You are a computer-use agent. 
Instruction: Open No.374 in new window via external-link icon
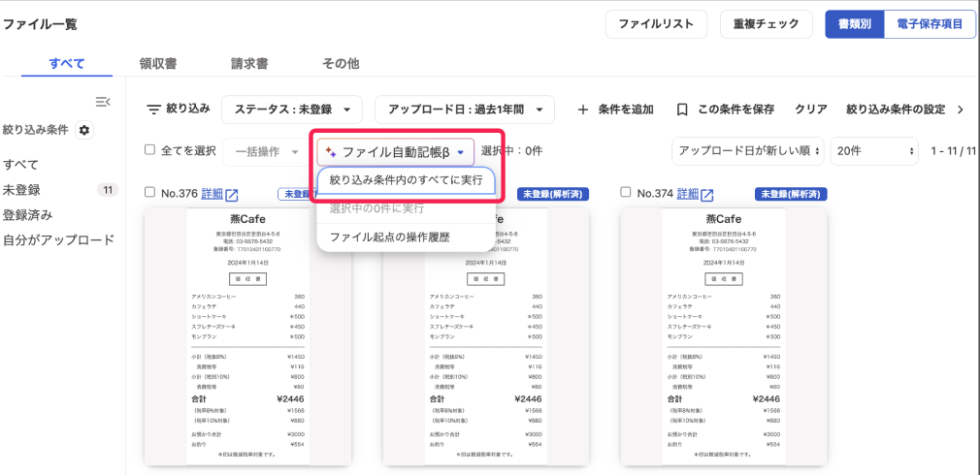point(707,194)
